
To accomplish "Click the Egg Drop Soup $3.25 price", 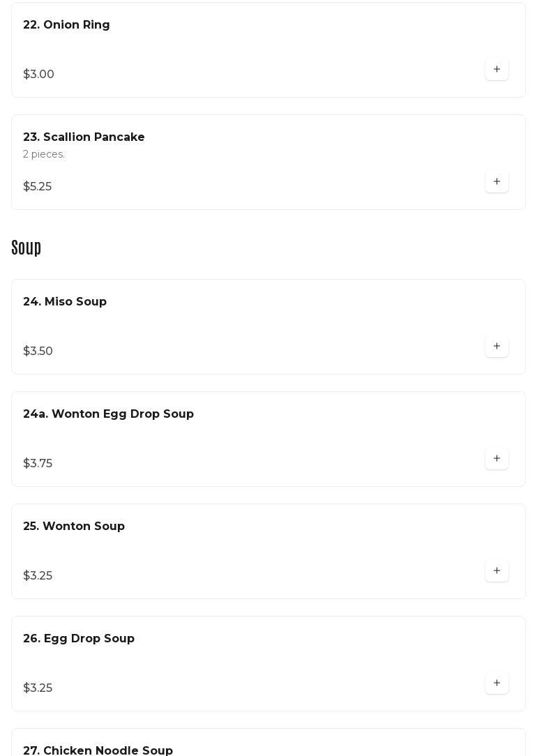I will click(38, 688).
